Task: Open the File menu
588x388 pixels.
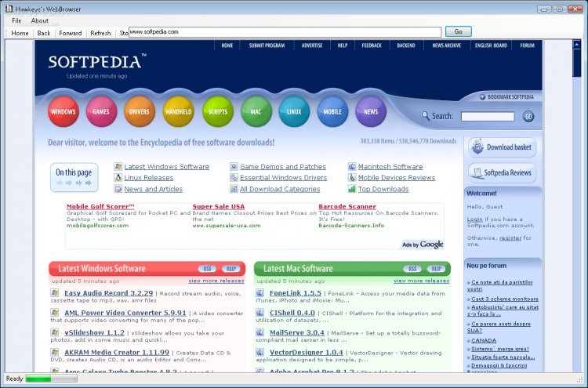Action: (16, 20)
